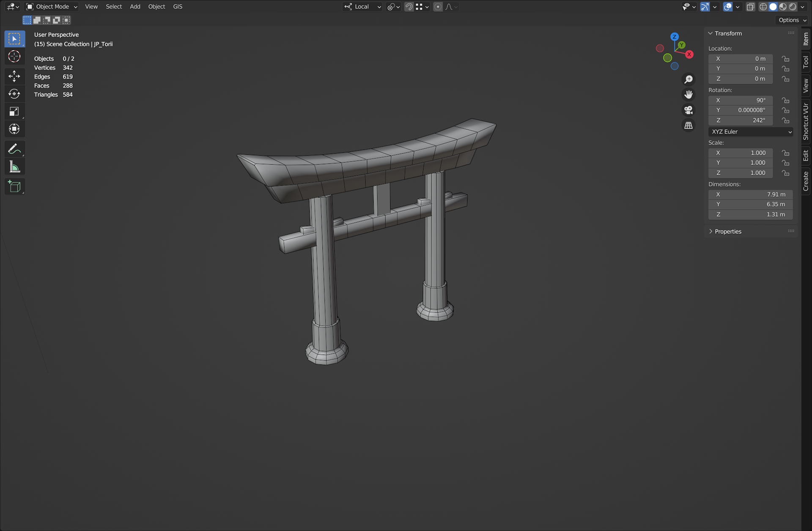The width and height of the screenshot is (812, 531).
Task: Click the Options button
Action: pyautogui.click(x=792, y=20)
